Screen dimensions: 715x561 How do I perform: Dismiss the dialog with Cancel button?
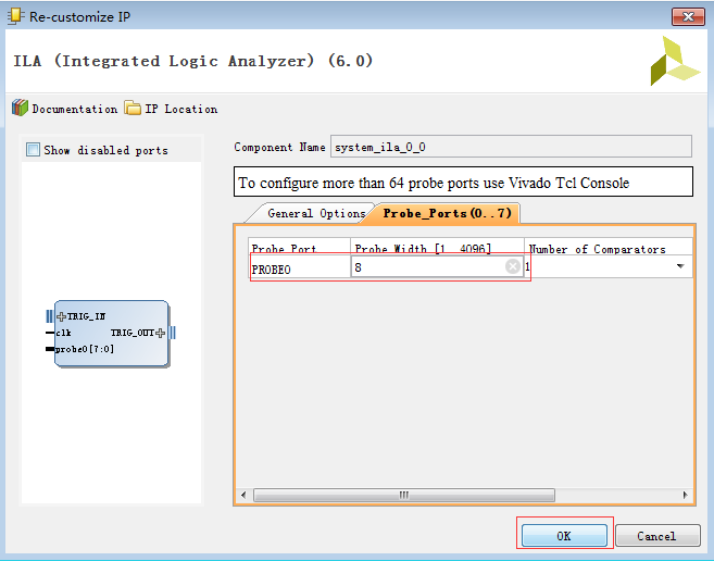(x=657, y=535)
